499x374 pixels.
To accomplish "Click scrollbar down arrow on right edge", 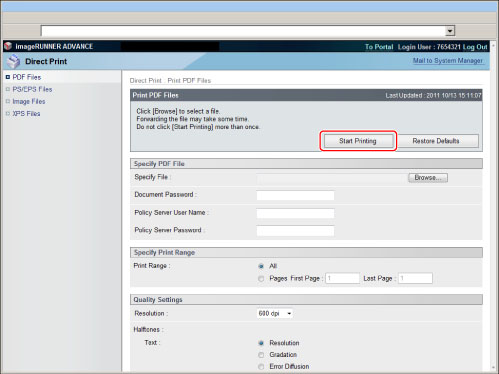I will (x=494, y=368).
